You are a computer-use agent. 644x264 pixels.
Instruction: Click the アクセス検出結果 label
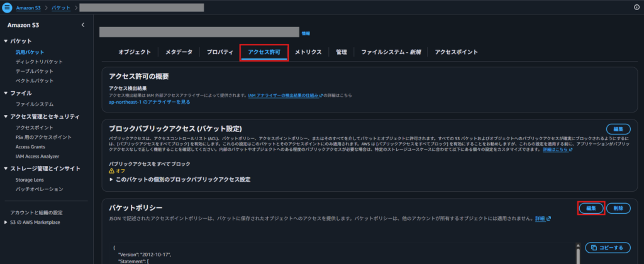pyautogui.click(x=128, y=88)
